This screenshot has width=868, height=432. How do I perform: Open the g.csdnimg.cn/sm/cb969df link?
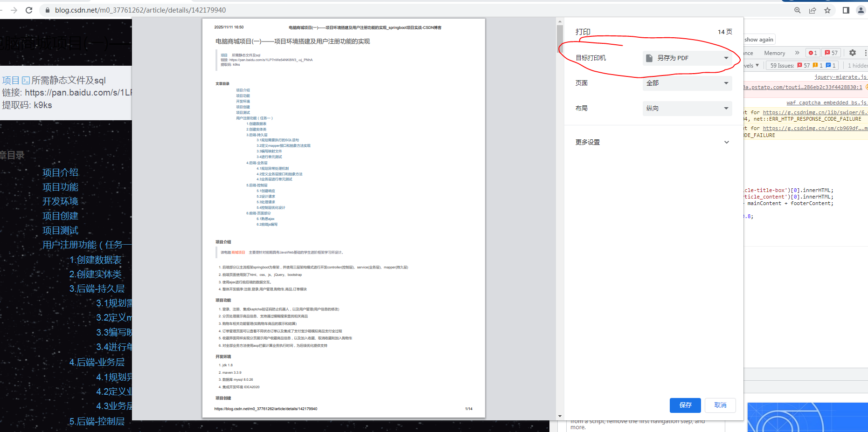pyautogui.click(x=815, y=128)
